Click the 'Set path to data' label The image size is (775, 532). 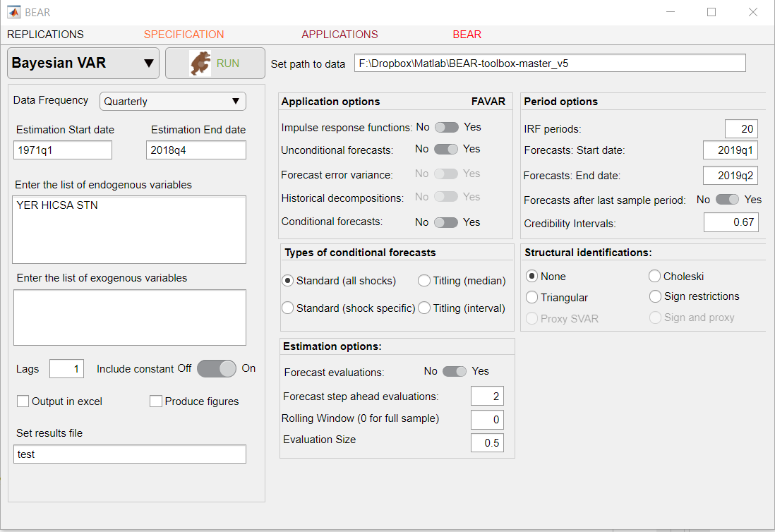[x=308, y=64]
